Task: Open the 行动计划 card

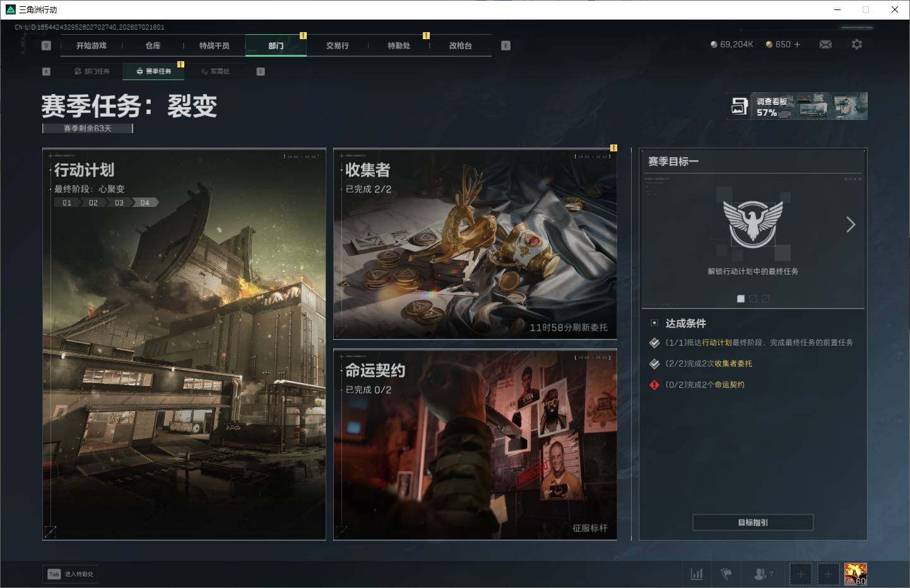Action: pos(184,344)
